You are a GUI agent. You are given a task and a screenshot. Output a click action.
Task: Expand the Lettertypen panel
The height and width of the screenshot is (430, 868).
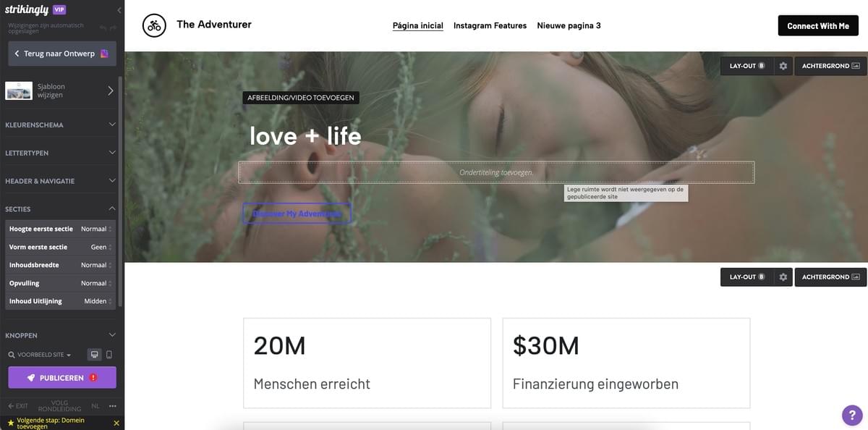coord(61,153)
